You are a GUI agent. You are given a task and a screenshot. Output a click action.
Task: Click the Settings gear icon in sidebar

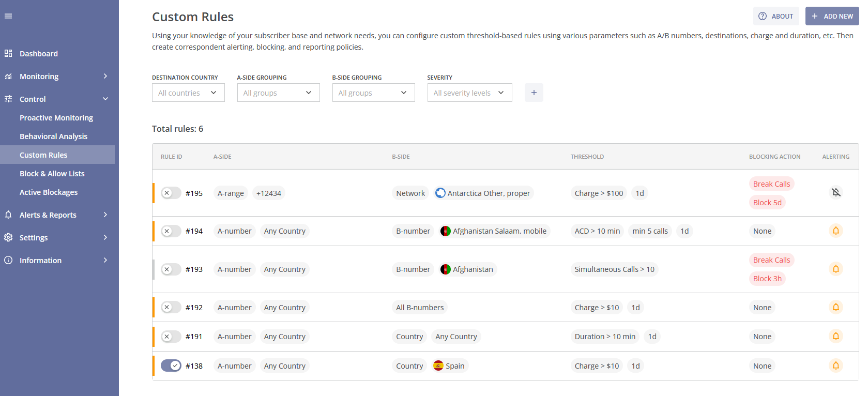coord(8,237)
